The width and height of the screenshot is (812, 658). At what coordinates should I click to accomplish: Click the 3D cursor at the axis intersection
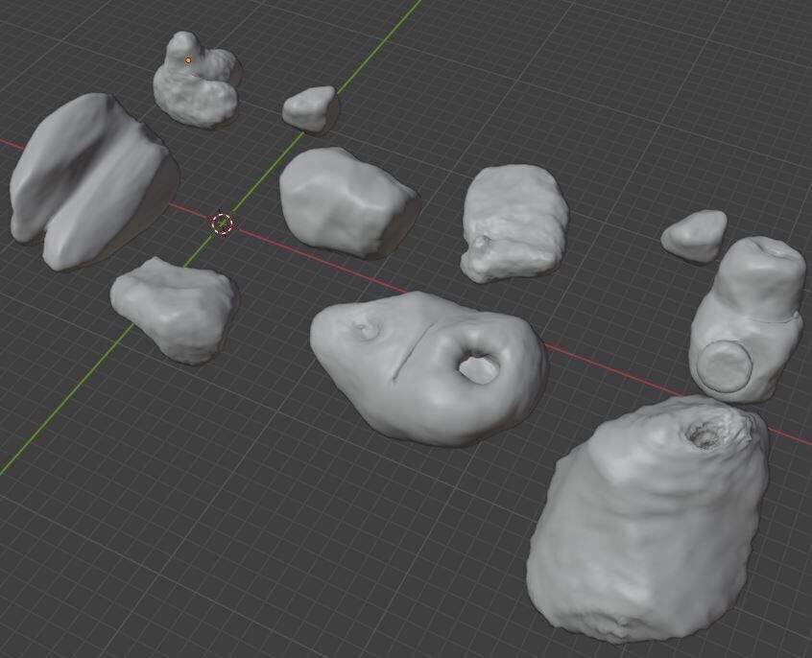click(222, 224)
